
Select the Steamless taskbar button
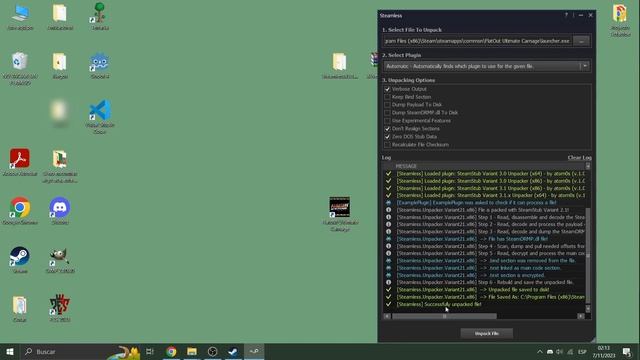click(254, 351)
